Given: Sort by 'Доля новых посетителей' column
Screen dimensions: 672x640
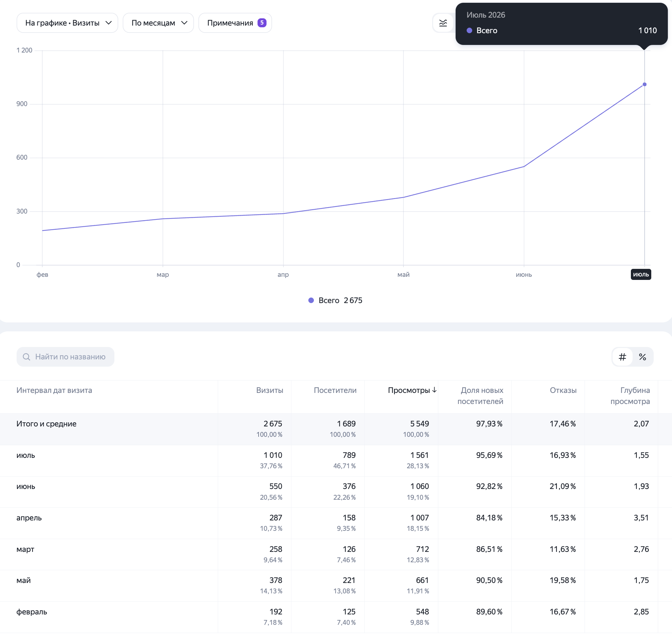Looking at the screenshot, I should pos(480,396).
